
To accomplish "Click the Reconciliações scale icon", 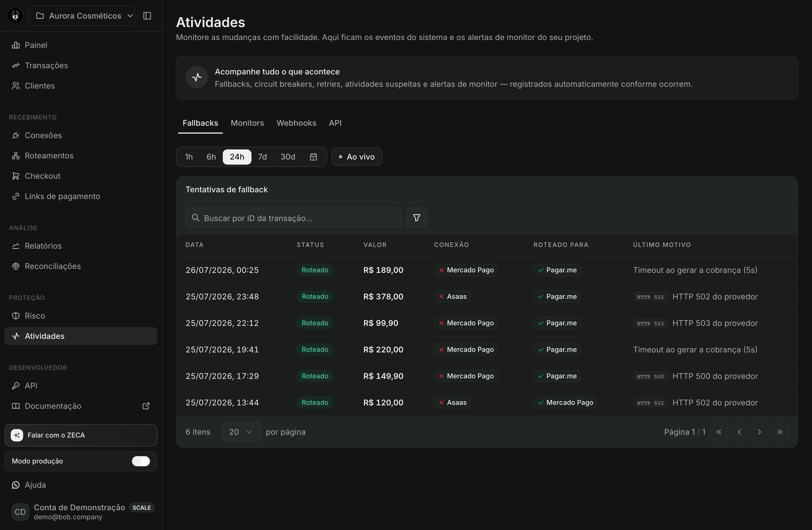I will 16,266.
